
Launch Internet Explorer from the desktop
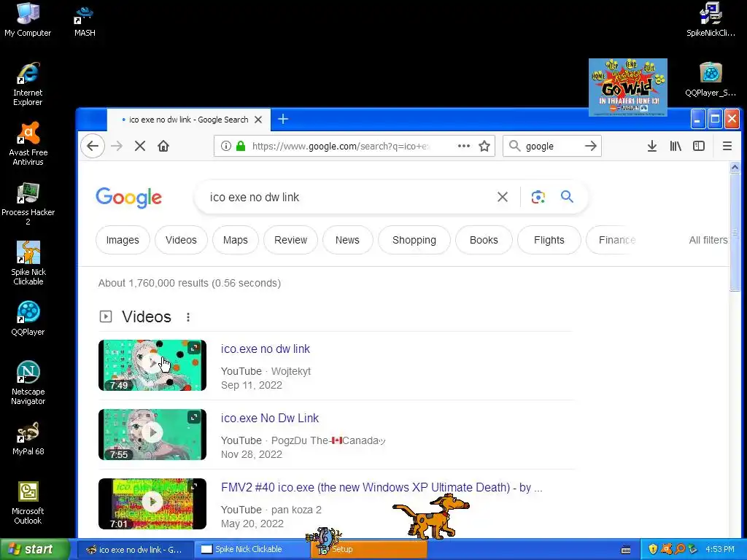[x=28, y=84]
